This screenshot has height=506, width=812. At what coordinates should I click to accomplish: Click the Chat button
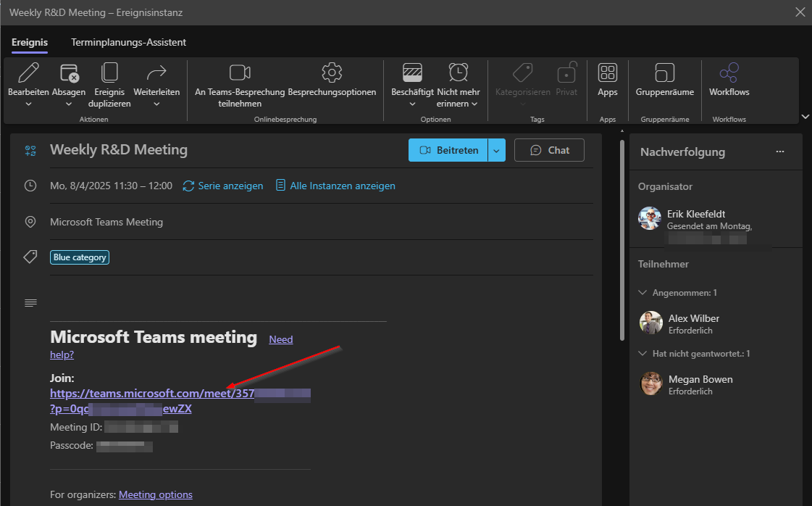pos(549,150)
